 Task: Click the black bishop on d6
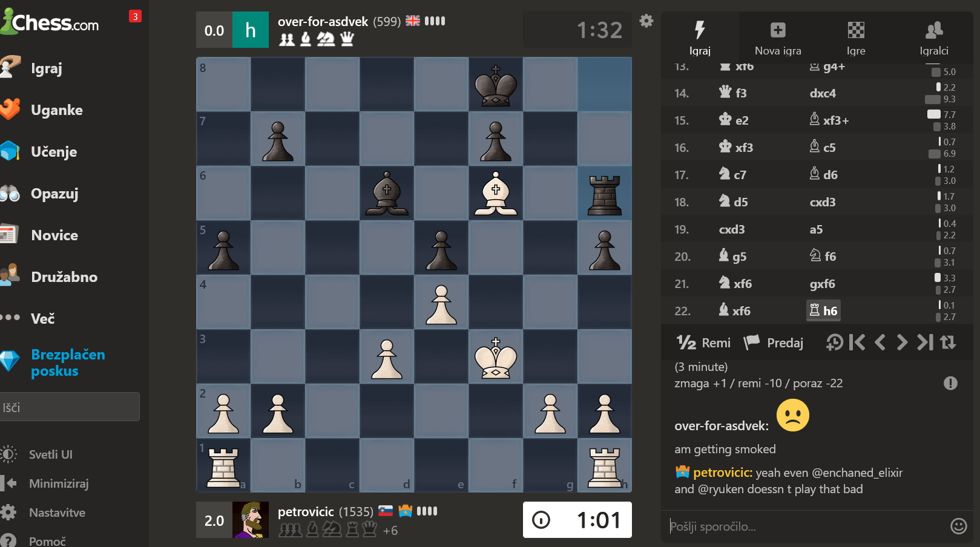pyautogui.click(x=387, y=193)
